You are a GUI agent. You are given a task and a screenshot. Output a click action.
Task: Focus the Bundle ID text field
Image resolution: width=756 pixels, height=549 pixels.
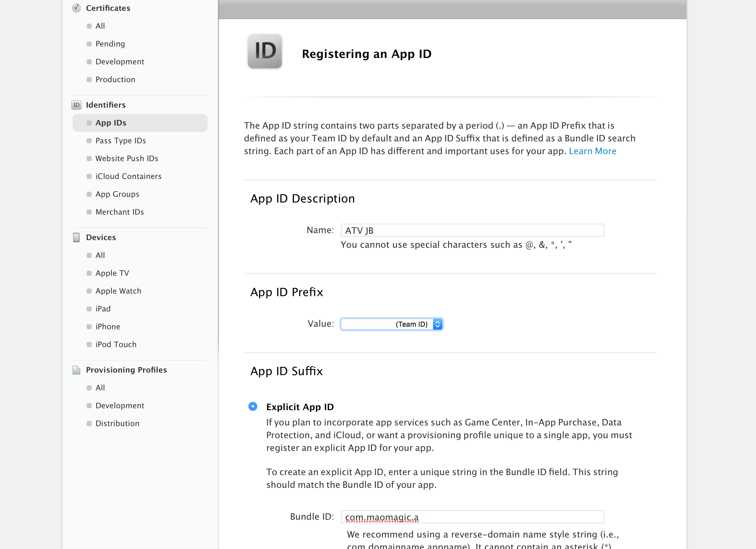coord(472,517)
